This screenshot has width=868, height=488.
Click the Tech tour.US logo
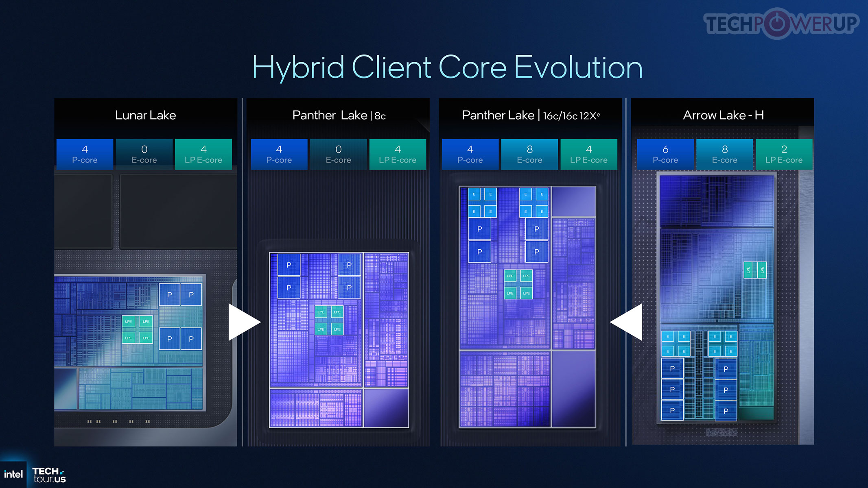(49, 475)
